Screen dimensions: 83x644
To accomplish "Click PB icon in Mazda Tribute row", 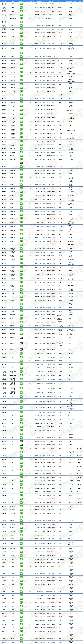I will 21,548.
